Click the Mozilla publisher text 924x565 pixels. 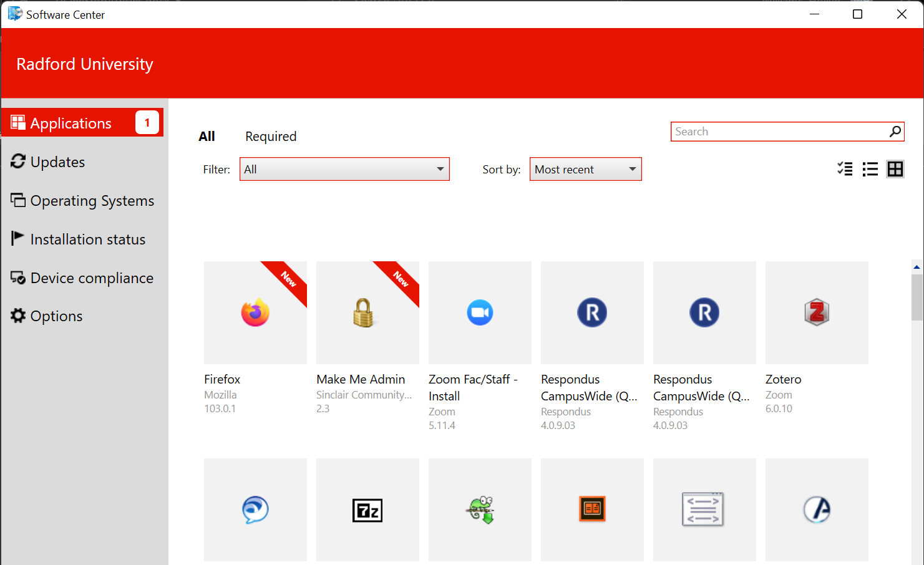point(220,395)
